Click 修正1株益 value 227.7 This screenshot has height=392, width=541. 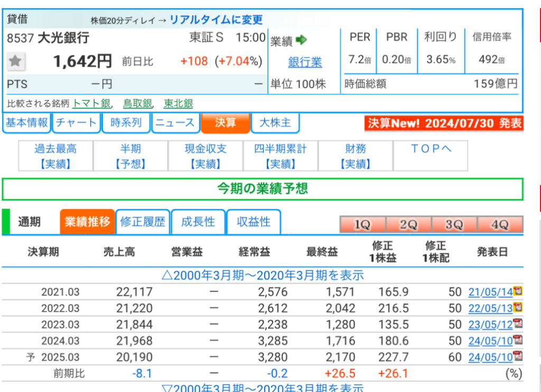393,357
